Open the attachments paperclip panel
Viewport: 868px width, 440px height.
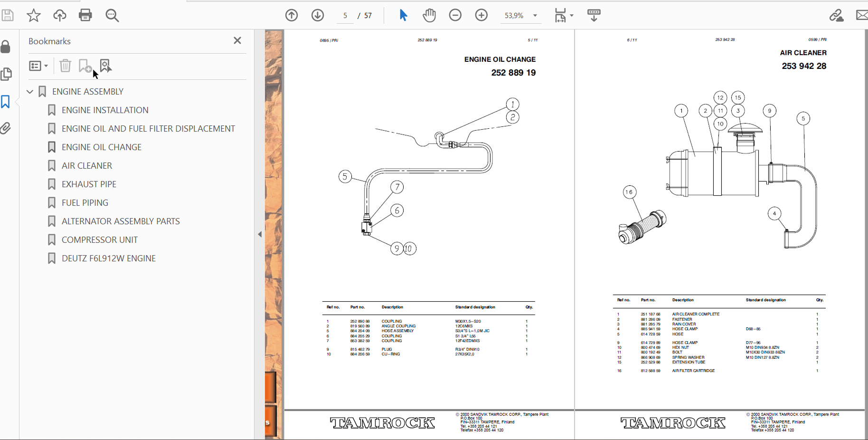pos(6,128)
